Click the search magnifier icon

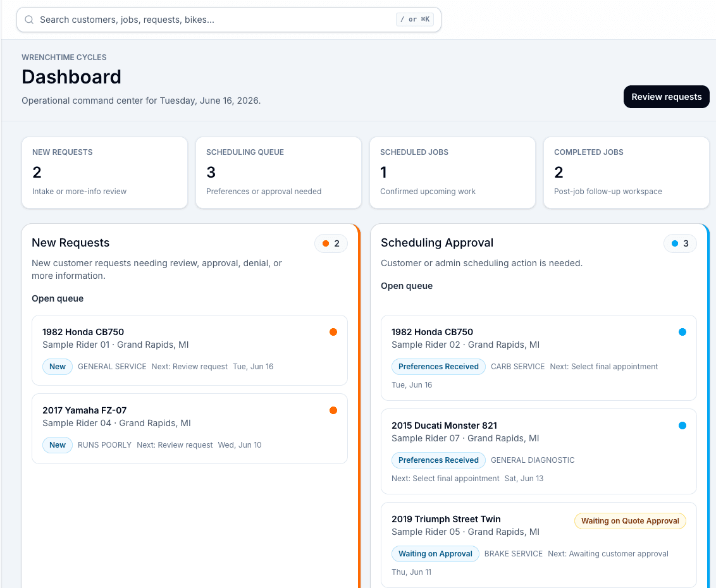coord(28,20)
